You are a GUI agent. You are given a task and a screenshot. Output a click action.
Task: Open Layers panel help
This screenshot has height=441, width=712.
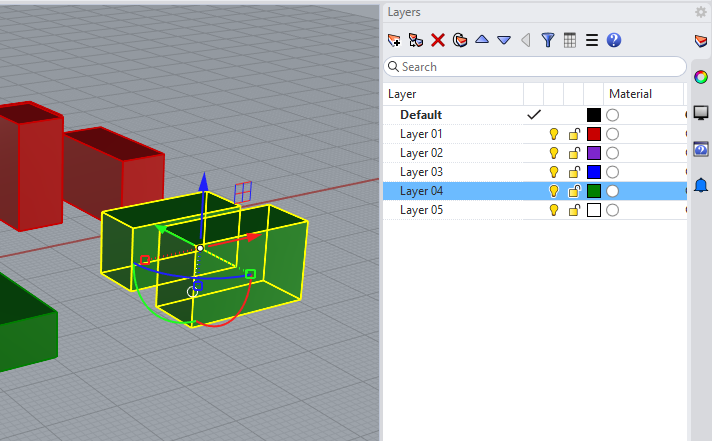[613, 40]
